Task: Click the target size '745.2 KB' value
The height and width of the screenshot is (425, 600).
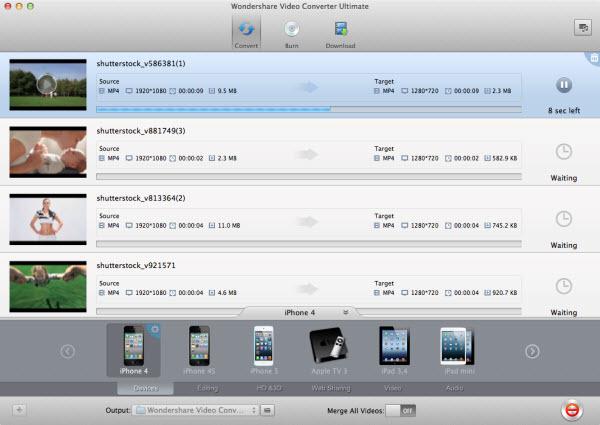Action: tap(505, 225)
